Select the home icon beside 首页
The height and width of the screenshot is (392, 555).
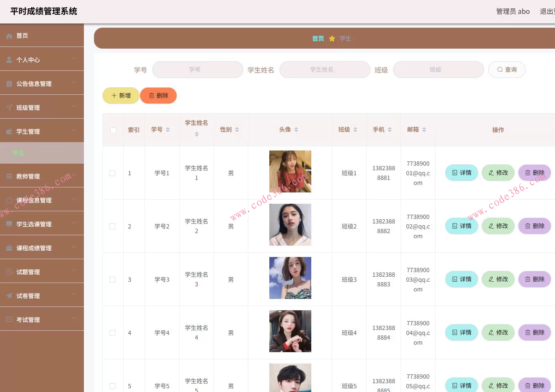tap(10, 36)
